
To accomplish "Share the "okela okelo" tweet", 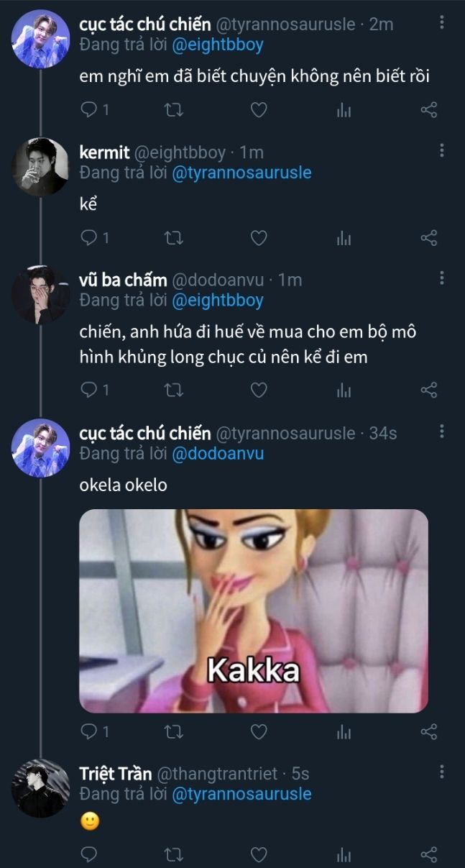I will [428, 732].
